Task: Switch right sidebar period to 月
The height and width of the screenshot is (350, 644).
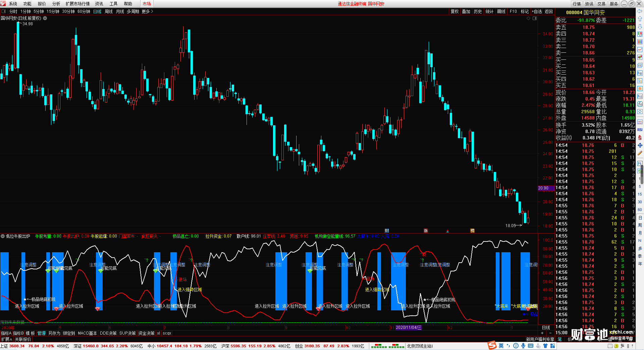Action: [640, 233]
